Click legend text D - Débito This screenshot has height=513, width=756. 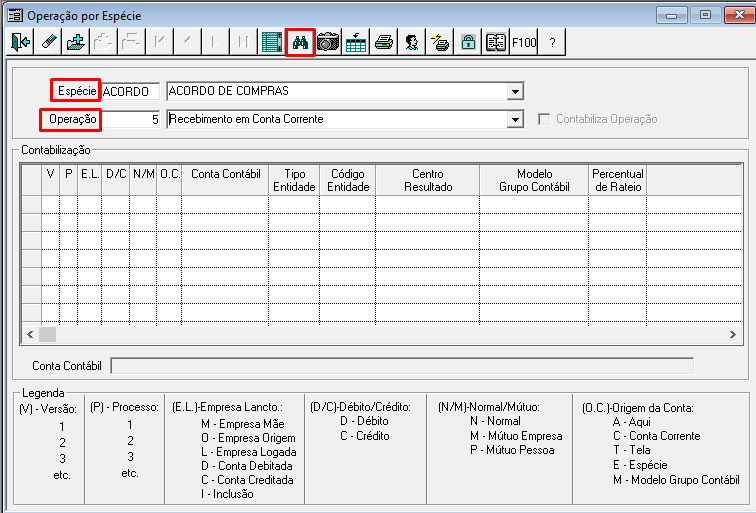(x=364, y=421)
